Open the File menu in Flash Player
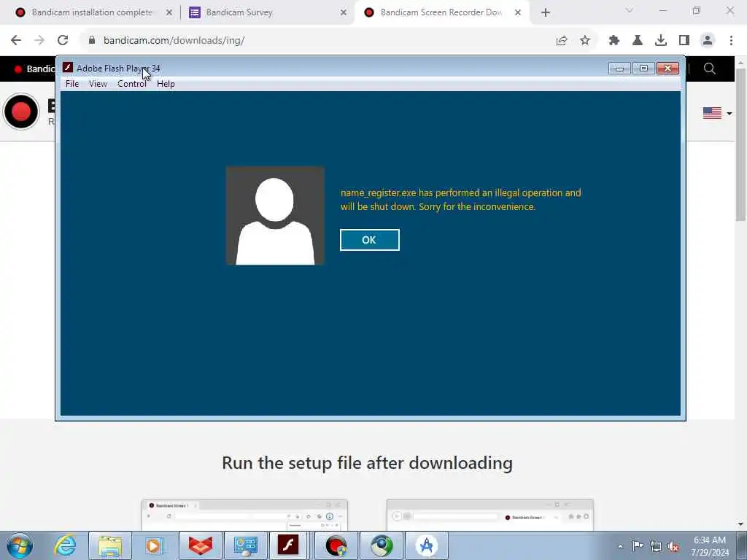 click(x=72, y=84)
